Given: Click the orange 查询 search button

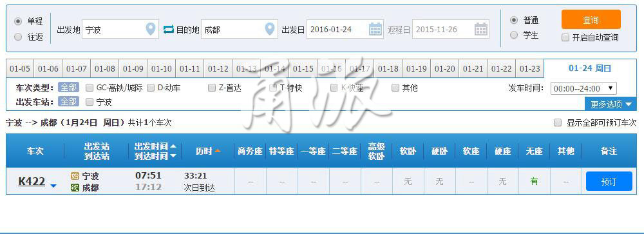Looking at the screenshot, I should [x=591, y=20].
